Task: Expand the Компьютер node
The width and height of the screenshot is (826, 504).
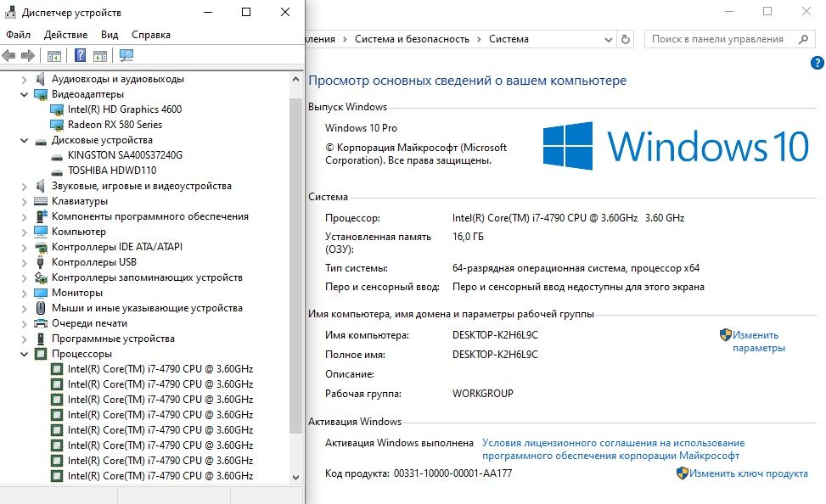Action: pyautogui.click(x=25, y=232)
